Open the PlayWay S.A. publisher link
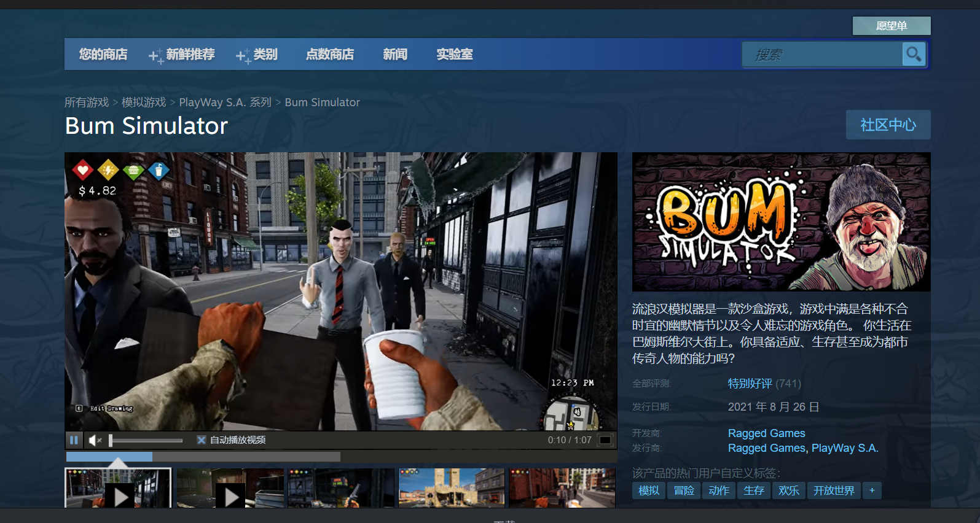Image resolution: width=980 pixels, height=523 pixels. click(845, 448)
